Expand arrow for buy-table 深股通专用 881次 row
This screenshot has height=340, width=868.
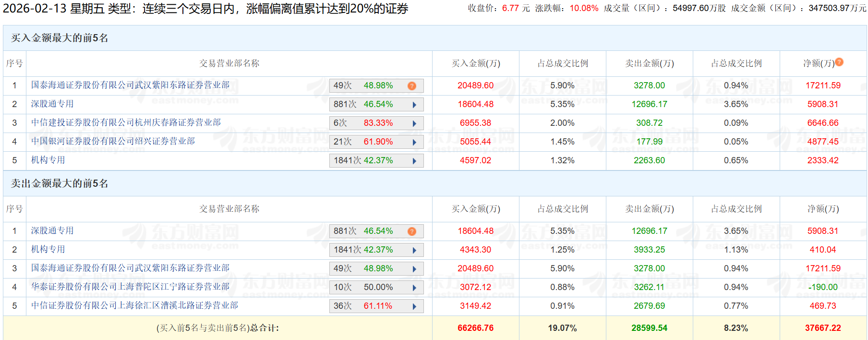(x=414, y=105)
